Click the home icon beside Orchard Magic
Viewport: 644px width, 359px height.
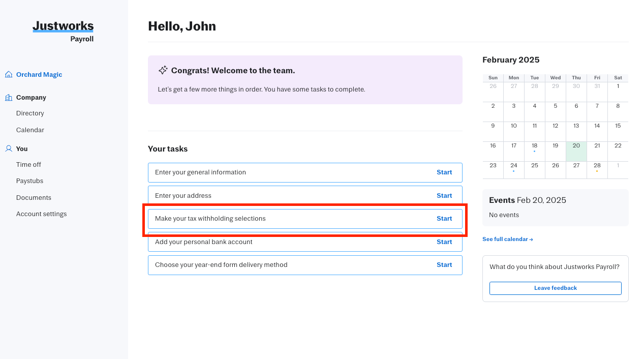9,74
